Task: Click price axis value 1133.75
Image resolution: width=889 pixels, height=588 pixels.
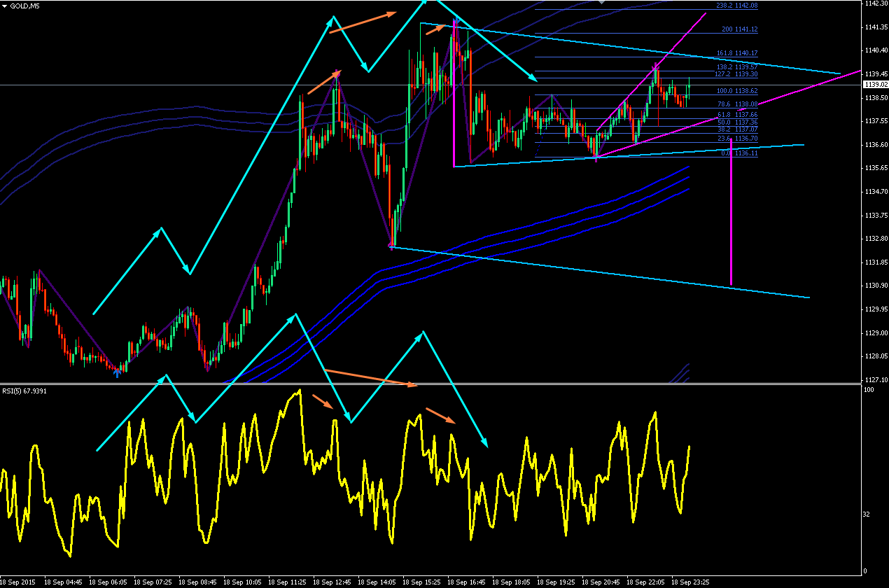Action: (875, 215)
